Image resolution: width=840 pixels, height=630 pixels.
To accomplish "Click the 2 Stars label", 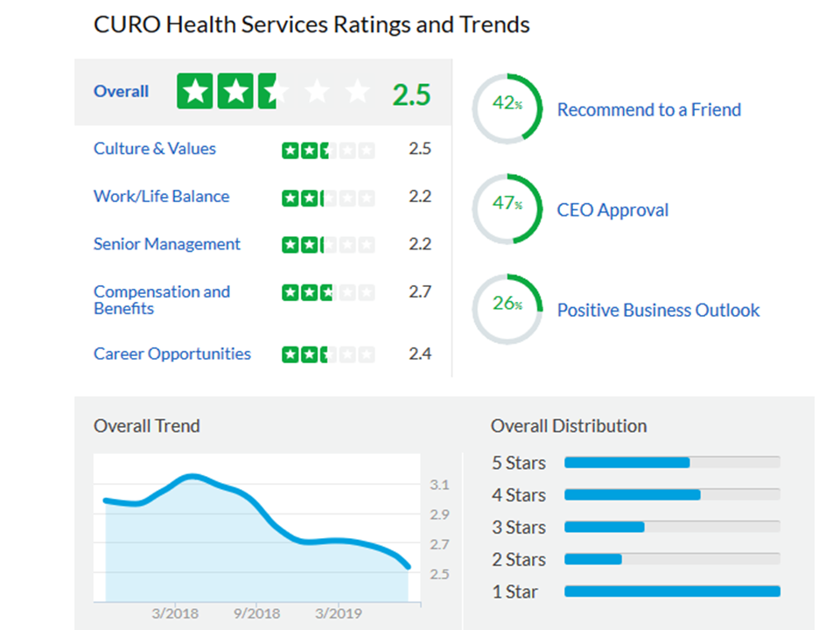I will (x=519, y=559).
